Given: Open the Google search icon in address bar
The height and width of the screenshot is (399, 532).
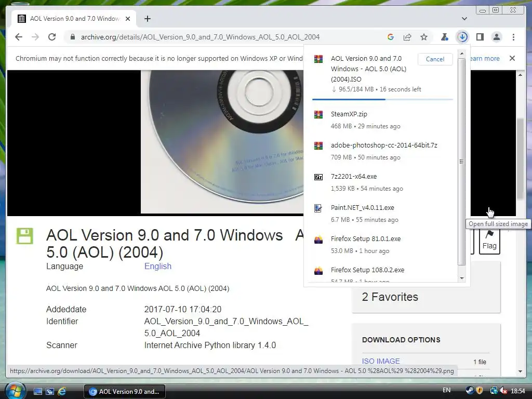Looking at the screenshot, I should click(391, 37).
